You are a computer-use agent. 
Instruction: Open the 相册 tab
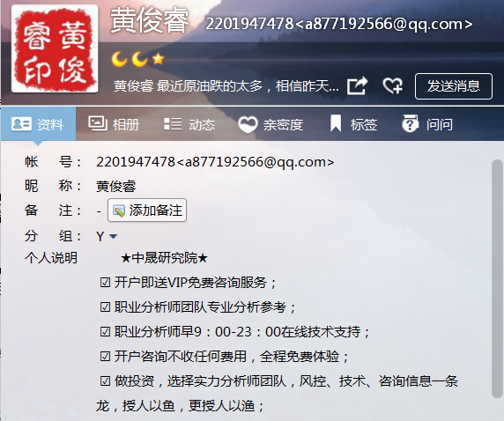[114, 124]
